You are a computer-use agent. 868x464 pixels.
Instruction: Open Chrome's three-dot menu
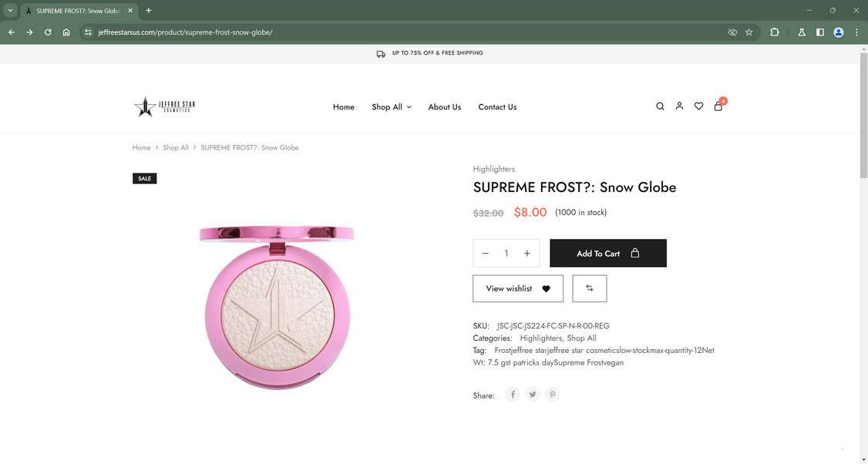[x=857, y=32]
